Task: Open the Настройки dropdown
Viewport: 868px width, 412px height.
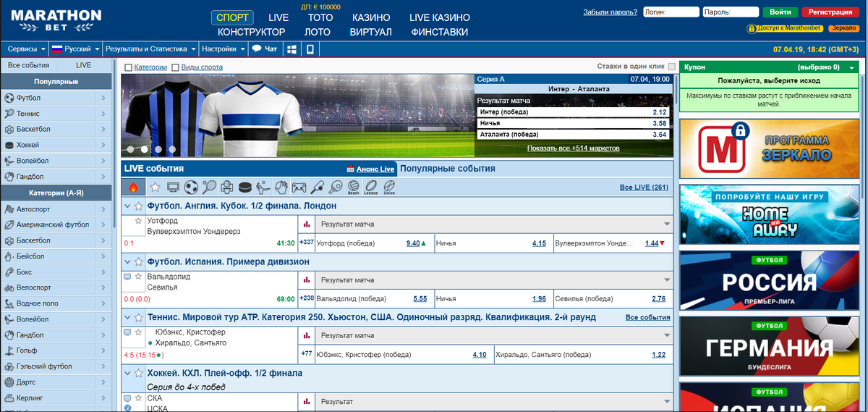Action: point(223,49)
